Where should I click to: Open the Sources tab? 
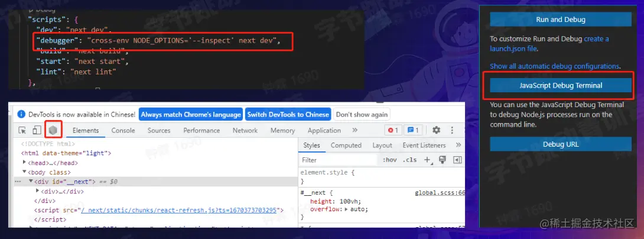point(159,130)
